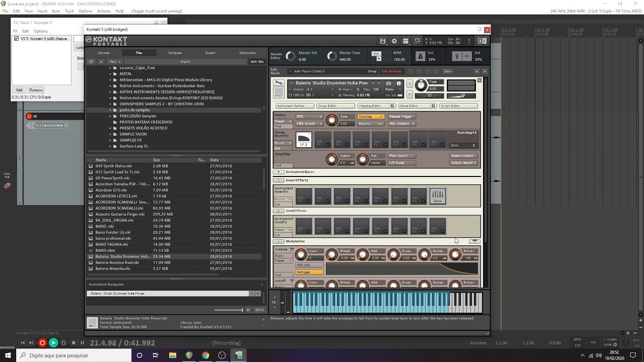Select the LP 2 filter slot
Image resolution: width=644 pixels, height=362 pixels.
click(304, 139)
